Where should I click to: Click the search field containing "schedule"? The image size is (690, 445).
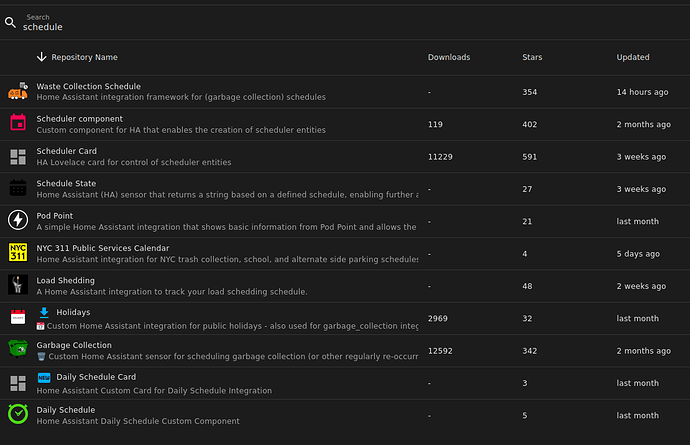(x=200, y=27)
